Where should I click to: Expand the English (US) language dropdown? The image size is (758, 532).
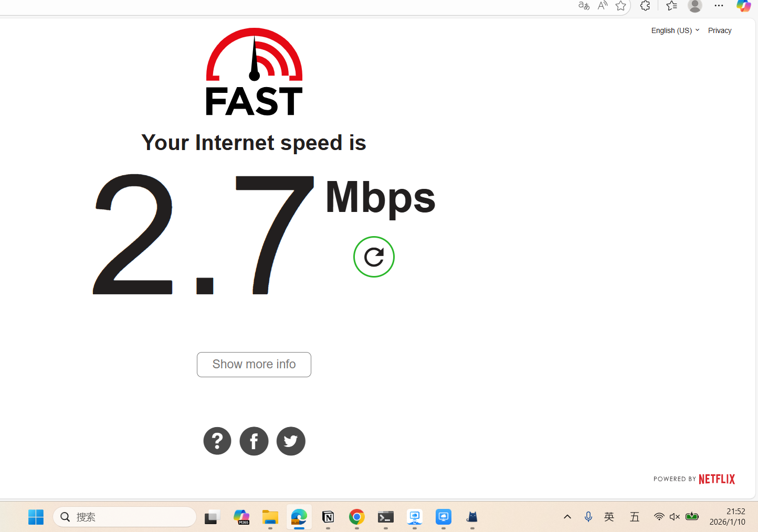pos(675,30)
